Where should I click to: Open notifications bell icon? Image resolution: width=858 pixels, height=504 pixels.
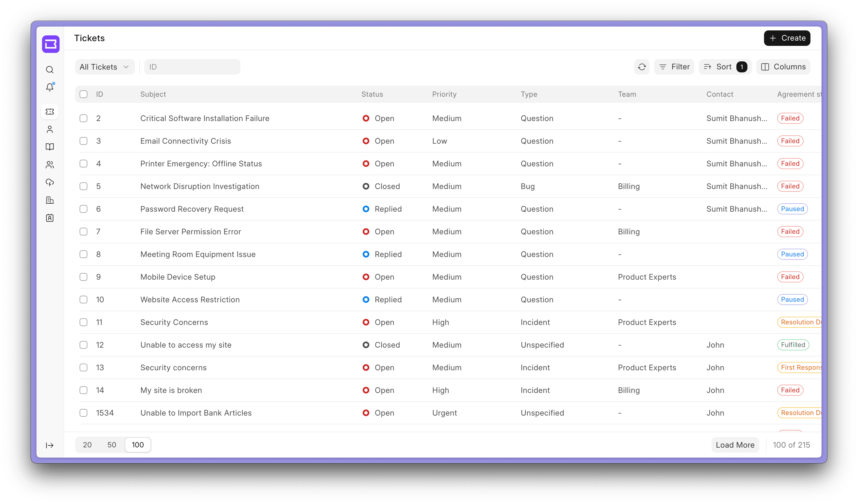click(x=50, y=88)
